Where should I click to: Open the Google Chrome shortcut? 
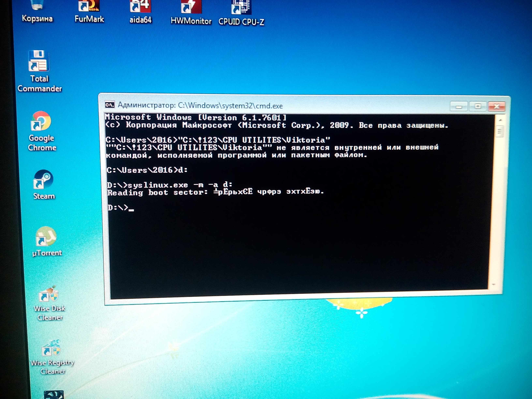[41, 121]
